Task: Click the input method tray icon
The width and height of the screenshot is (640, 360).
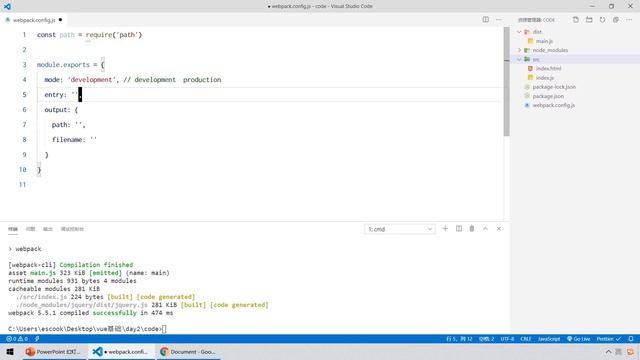Action: point(619,352)
